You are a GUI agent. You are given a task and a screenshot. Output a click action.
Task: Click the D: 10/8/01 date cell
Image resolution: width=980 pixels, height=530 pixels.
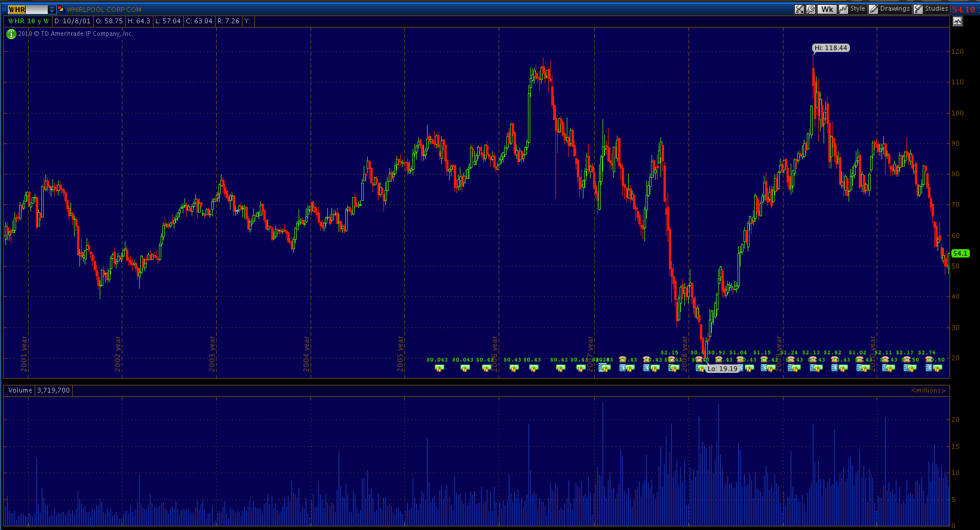click(72, 21)
